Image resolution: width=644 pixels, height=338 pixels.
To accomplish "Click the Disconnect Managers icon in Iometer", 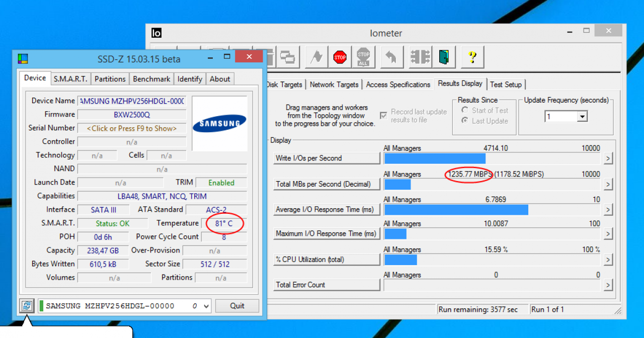I will pos(420,57).
